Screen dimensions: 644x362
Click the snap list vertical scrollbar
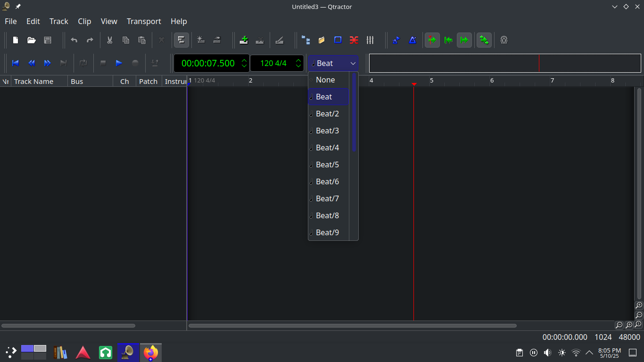(354, 112)
